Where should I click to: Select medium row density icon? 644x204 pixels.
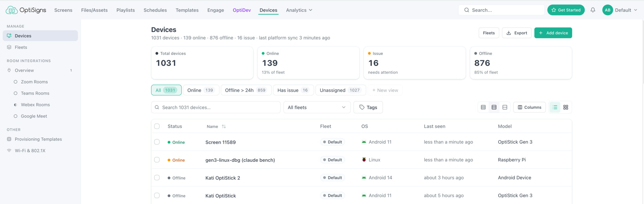tap(494, 107)
